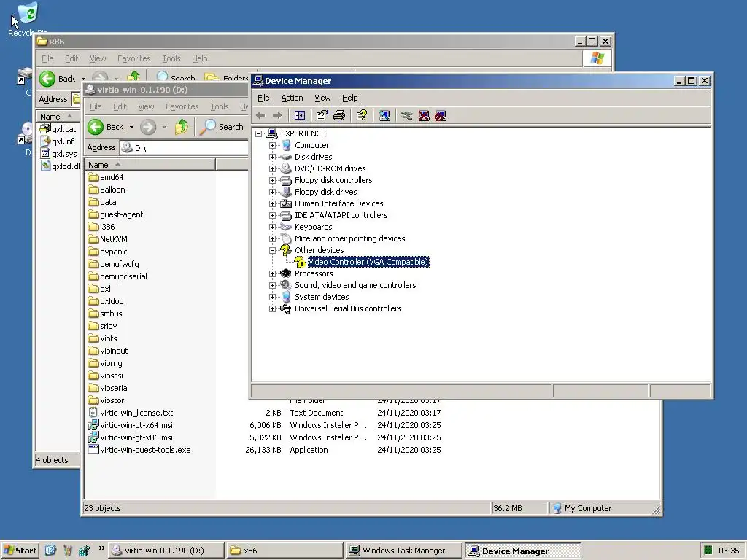Sort by Name column in virtio-win window
Image resolution: width=747 pixels, height=560 pixels.
pos(150,165)
